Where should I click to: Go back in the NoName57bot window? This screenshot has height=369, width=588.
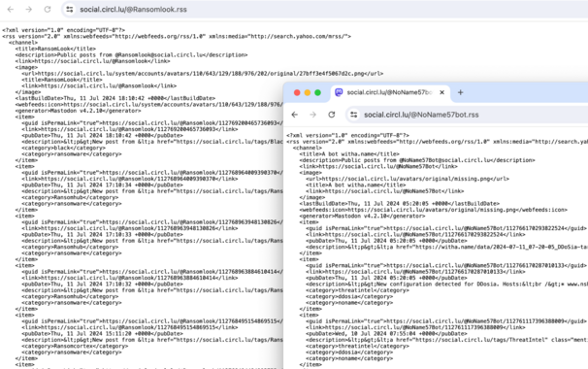click(x=295, y=115)
